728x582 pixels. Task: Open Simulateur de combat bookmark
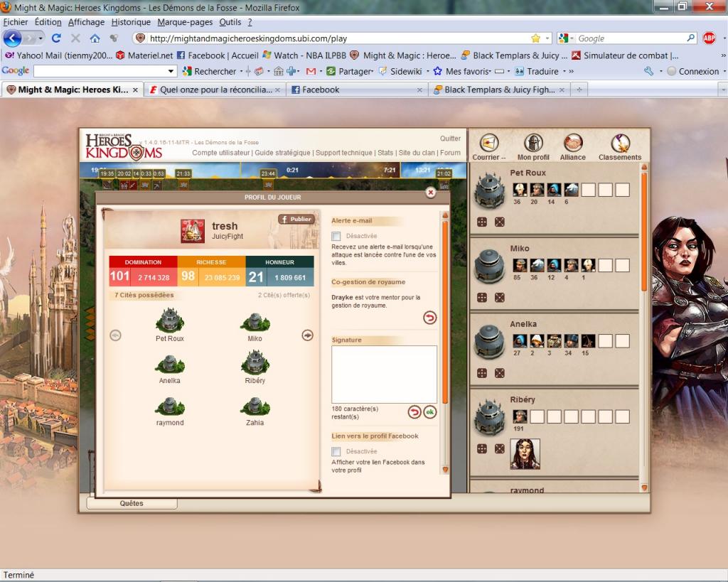click(626, 55)
